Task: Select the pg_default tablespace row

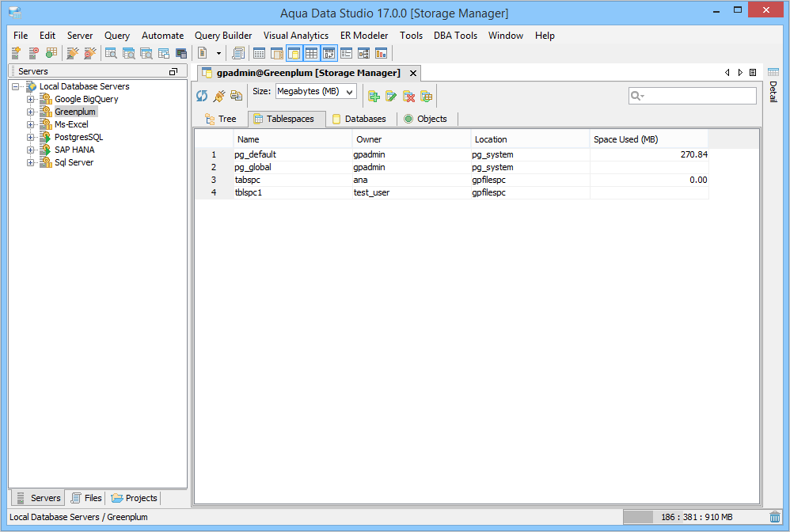Action: pos(451,154)
